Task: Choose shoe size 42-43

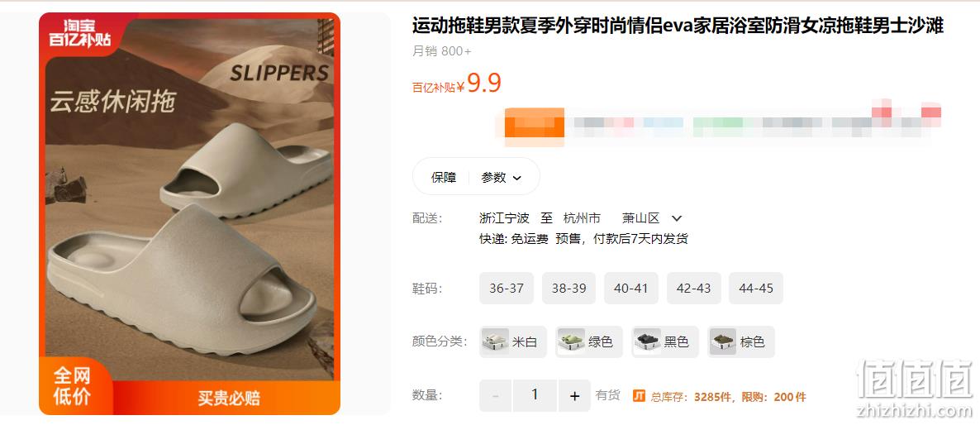Action: click(x=694, y=288)
